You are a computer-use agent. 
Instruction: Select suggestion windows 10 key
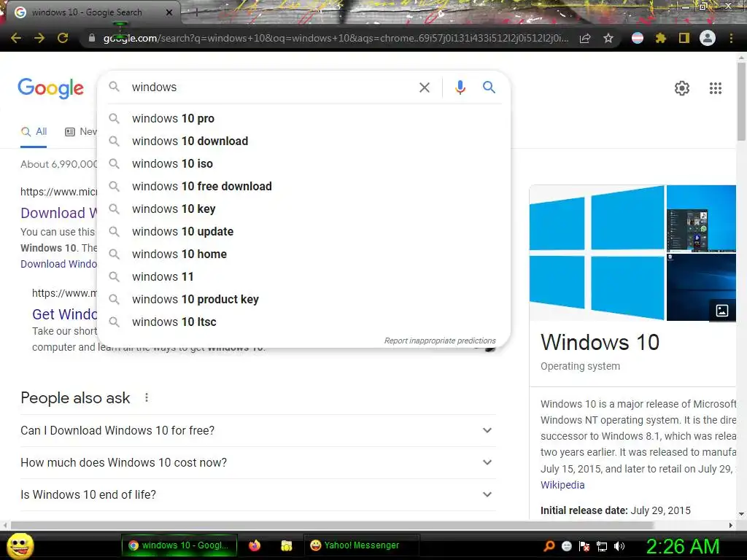click(303, 209)
